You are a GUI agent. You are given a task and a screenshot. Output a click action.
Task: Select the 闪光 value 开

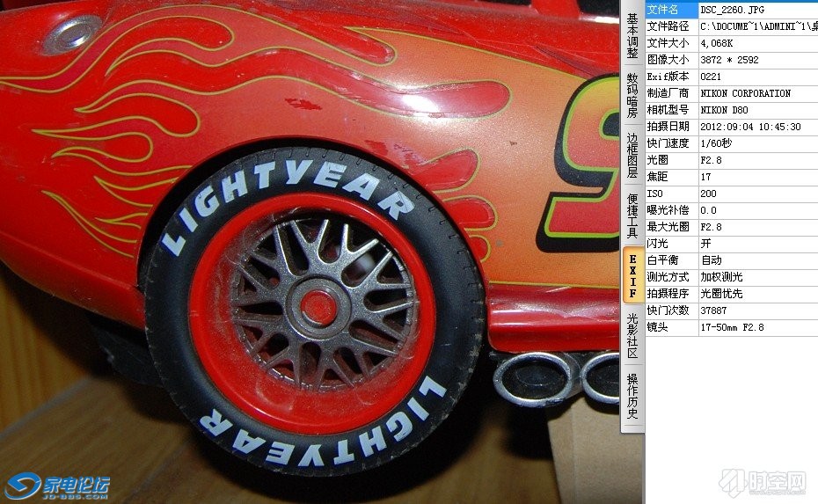(705, 243)
